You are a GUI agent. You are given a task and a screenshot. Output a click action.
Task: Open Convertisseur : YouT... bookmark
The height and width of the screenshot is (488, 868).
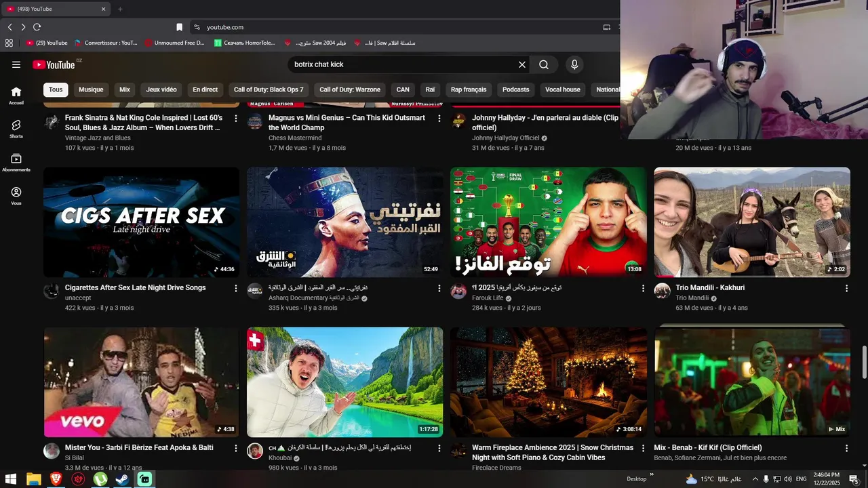click(x=106, y=43)
